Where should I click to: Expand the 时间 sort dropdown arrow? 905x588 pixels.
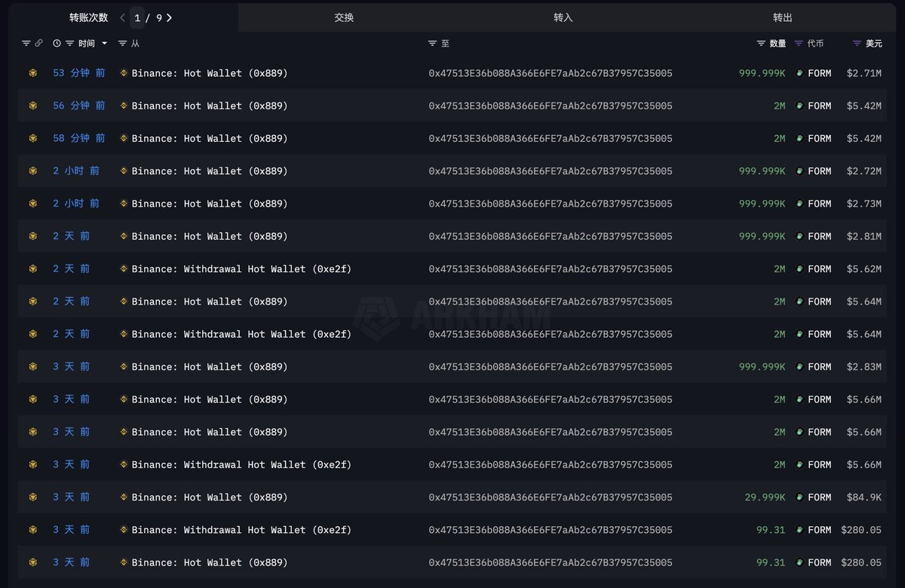[x=104, y=44]
